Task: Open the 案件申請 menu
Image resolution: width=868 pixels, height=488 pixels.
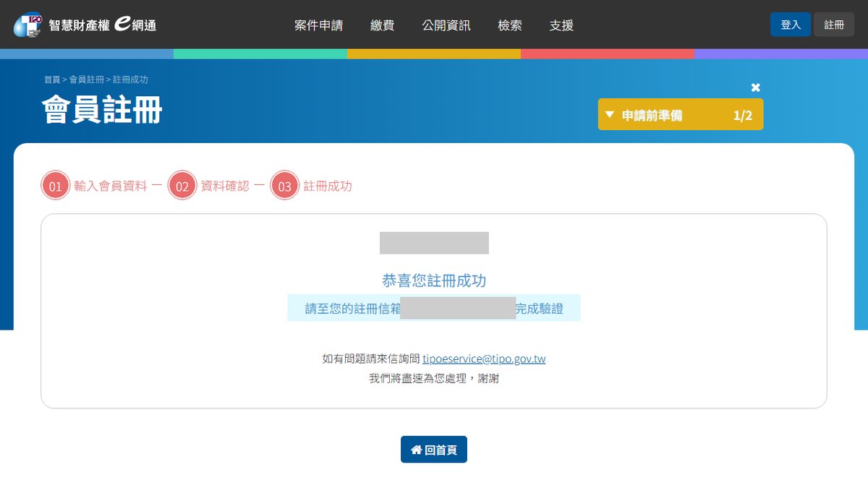Action: (318, 25)
